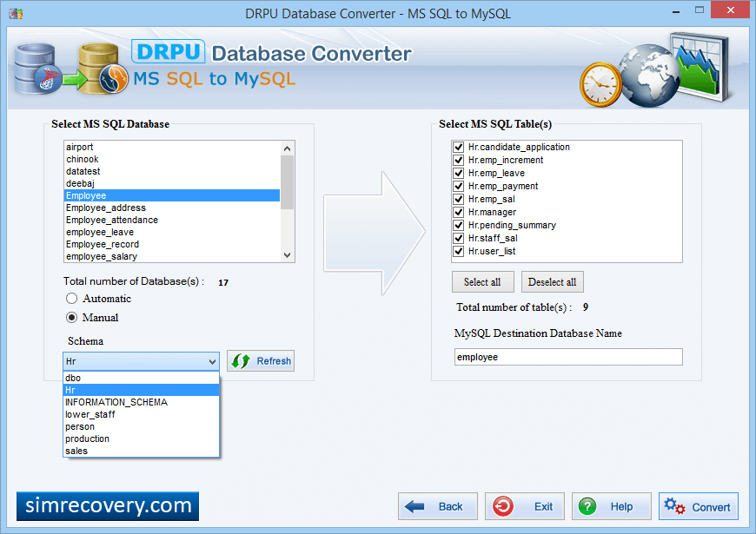Select employee_leave database

click(172, 232)
